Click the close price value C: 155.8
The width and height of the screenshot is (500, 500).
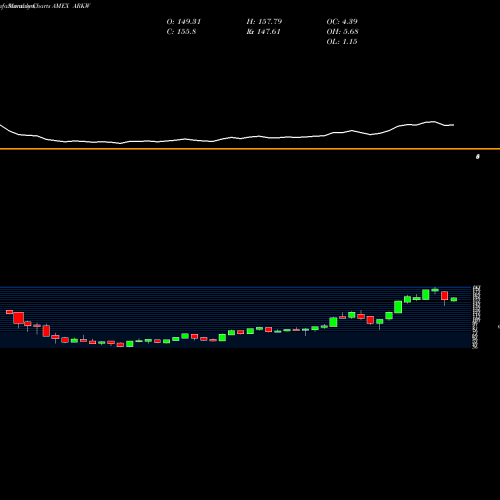182,32
